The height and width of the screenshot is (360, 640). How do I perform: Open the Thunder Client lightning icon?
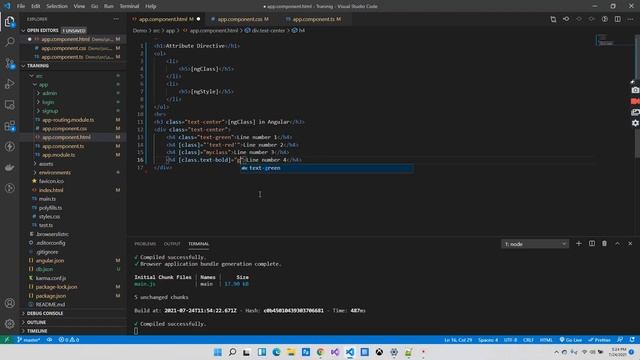coord(9,147)
